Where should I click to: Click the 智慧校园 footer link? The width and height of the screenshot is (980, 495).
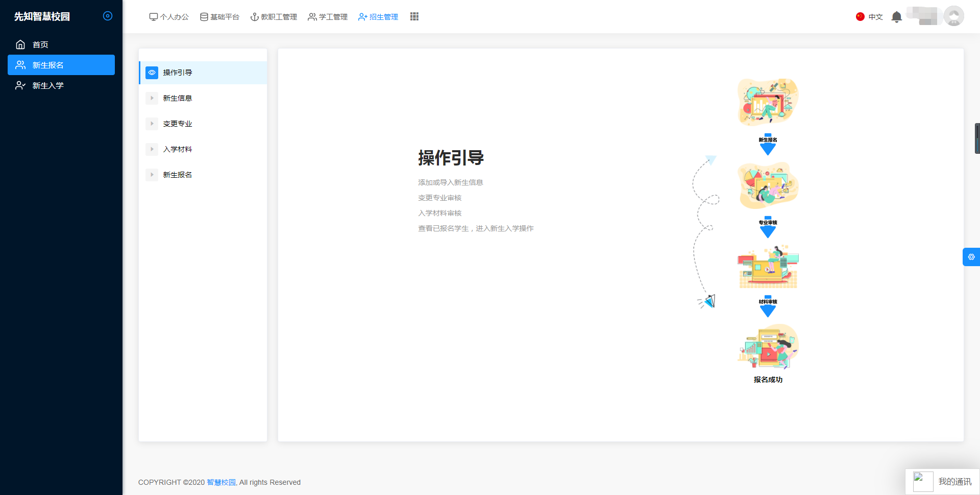pos(221,482)
